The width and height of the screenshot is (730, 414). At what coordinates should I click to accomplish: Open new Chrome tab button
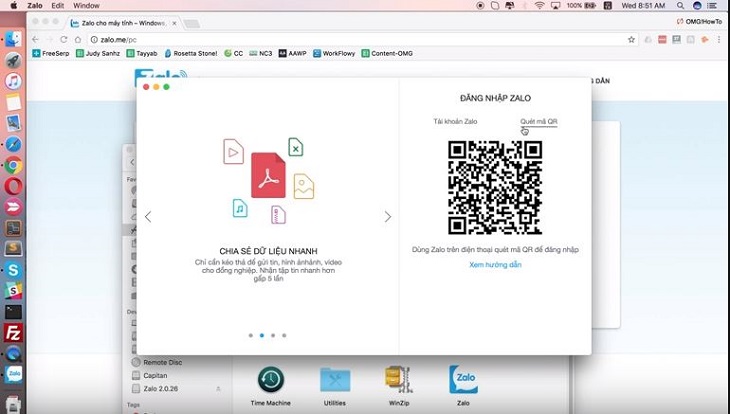click(x=191, y=23)
